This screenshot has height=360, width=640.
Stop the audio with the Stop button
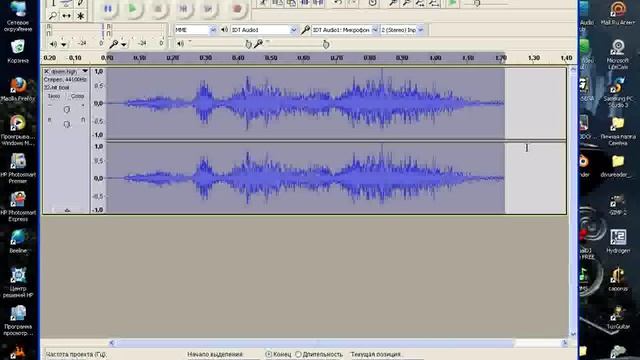tap(158, 9)
